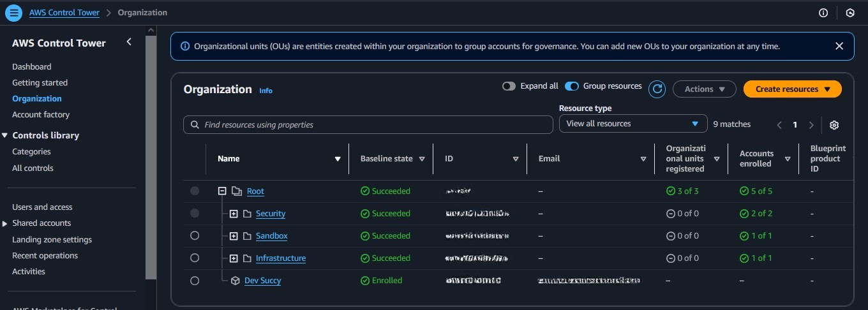Sort by the ID column
The height and width of the screenshot is (310, 868).
(x=516, y=159)
